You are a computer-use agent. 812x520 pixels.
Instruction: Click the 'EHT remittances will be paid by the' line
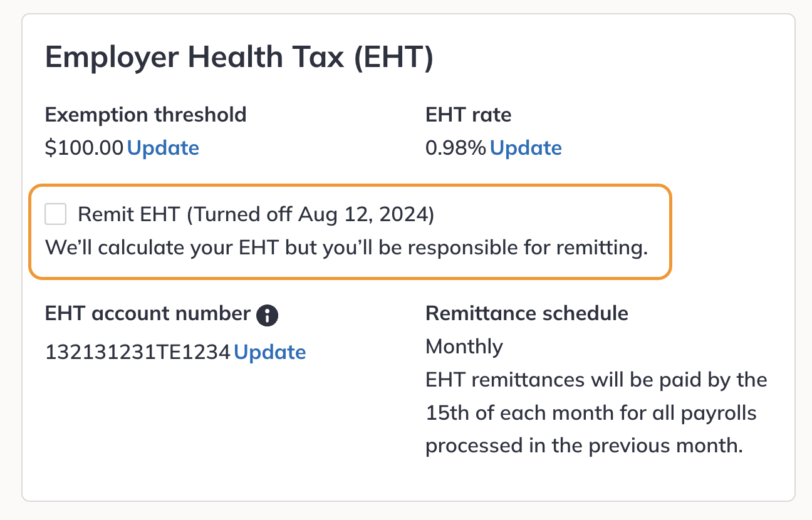596,380
